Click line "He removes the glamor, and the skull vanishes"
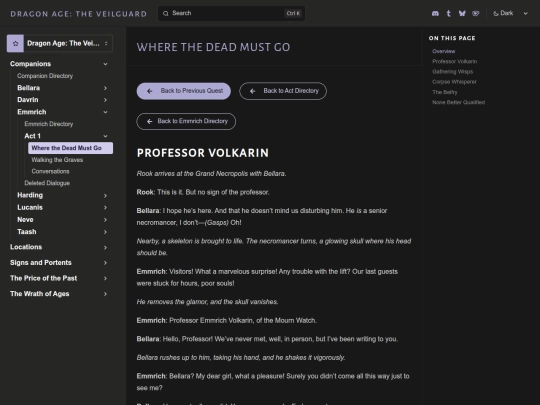 coord(207,302)
